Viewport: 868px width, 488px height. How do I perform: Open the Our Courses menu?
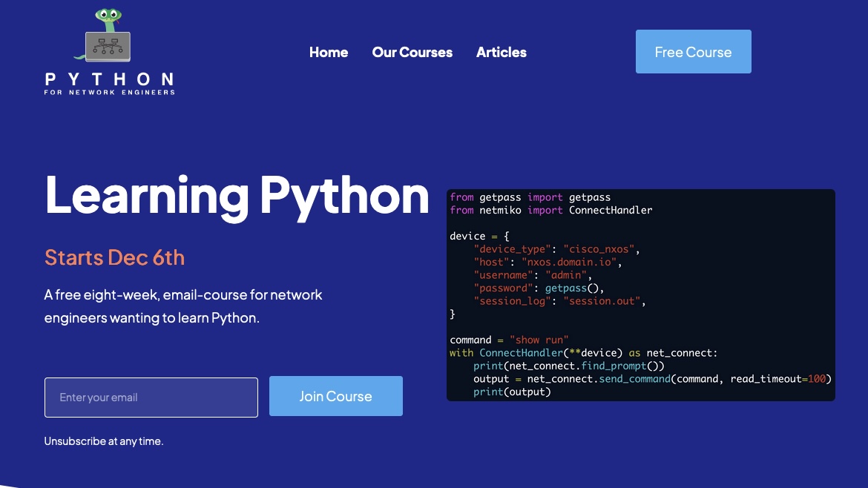coord(412,52)
